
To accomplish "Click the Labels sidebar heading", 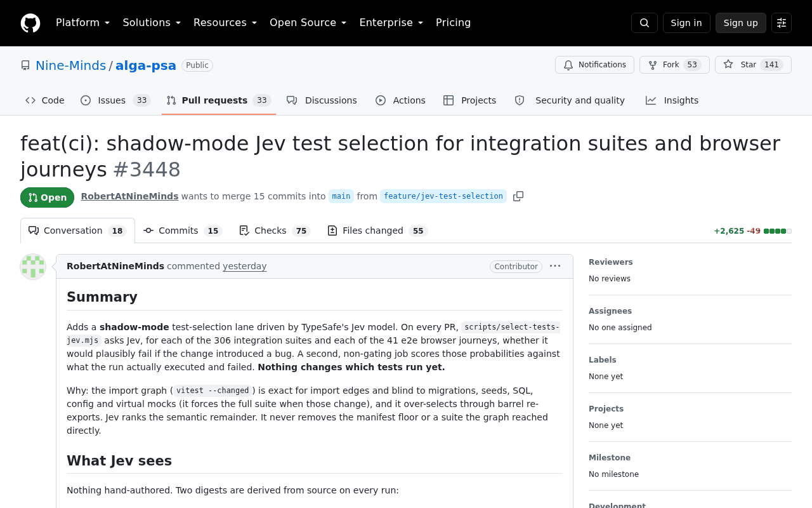I will (x=603, y=360).
